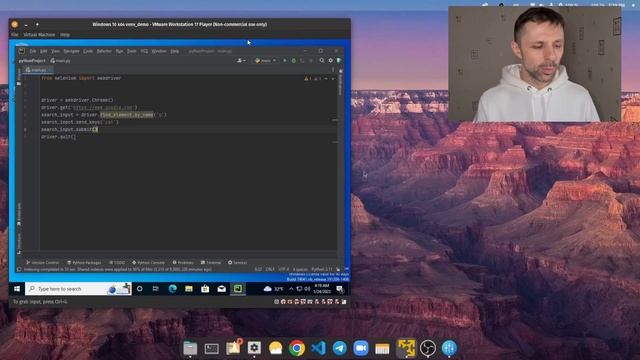Open the Problems tool window
Viewport: 640px width, 360px height.
click(x=183, y=262)
